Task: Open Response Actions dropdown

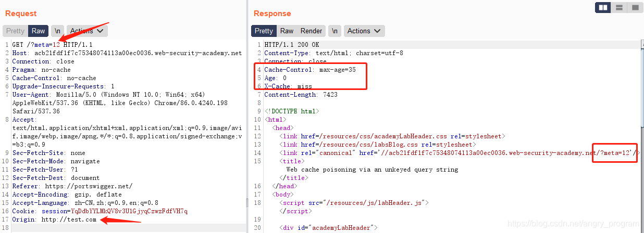Action: coord(364,31)
